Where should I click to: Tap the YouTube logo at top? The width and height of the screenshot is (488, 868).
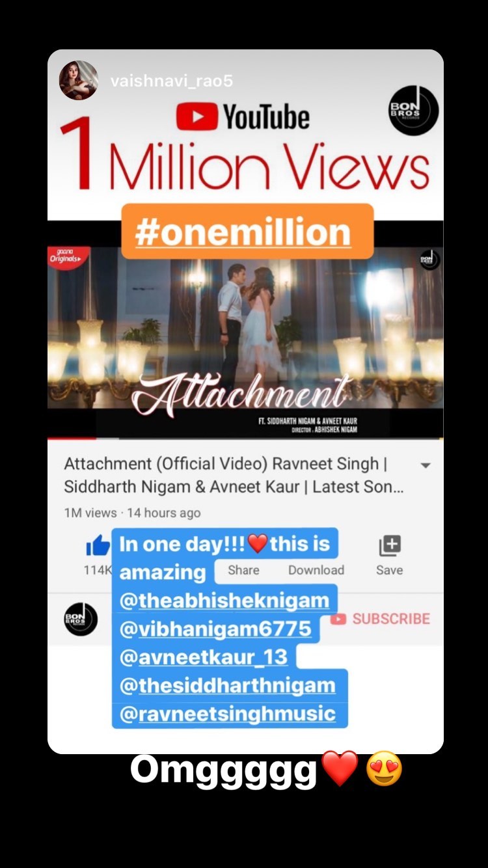[x=243, y=118]
